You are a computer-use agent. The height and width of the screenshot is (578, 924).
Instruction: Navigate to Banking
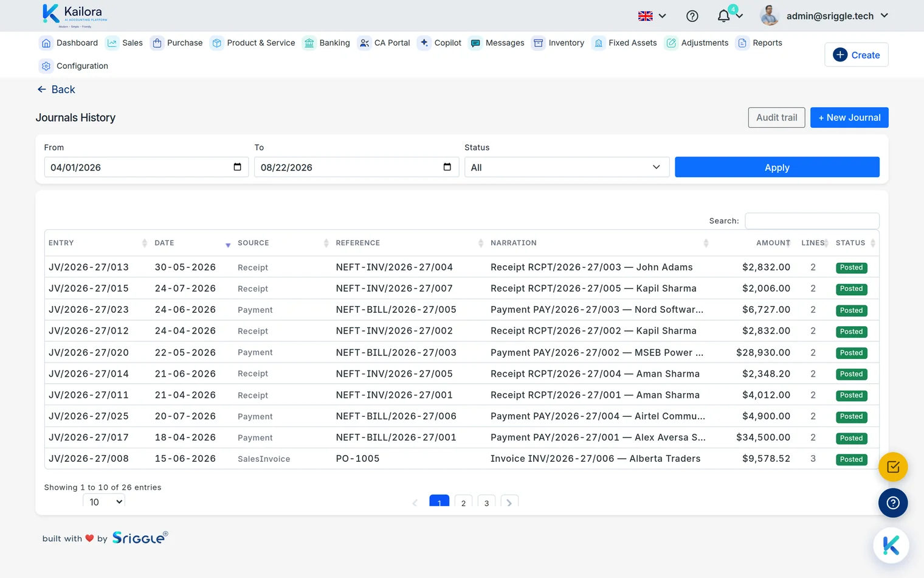pyautogui.click(x=326, y=43)
